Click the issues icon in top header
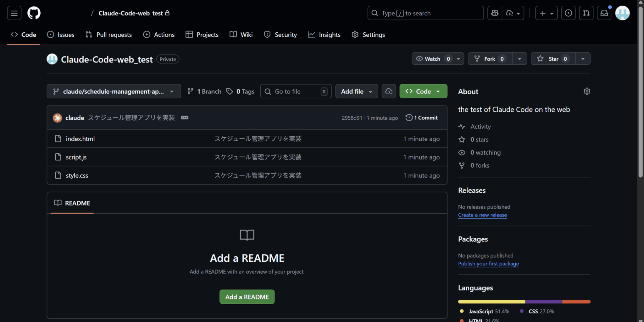 tap(568, 13)
